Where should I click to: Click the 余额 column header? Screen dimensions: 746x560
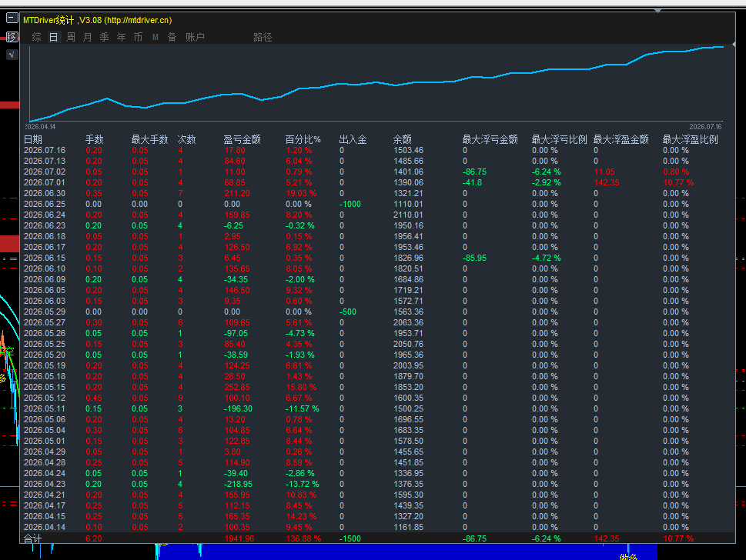point(402,139)
